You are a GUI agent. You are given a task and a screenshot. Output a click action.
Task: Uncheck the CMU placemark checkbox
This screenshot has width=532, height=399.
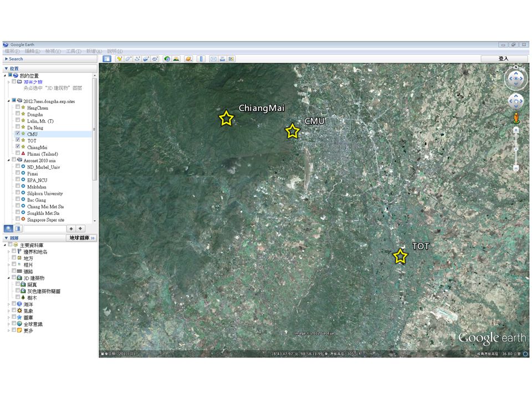18,134
